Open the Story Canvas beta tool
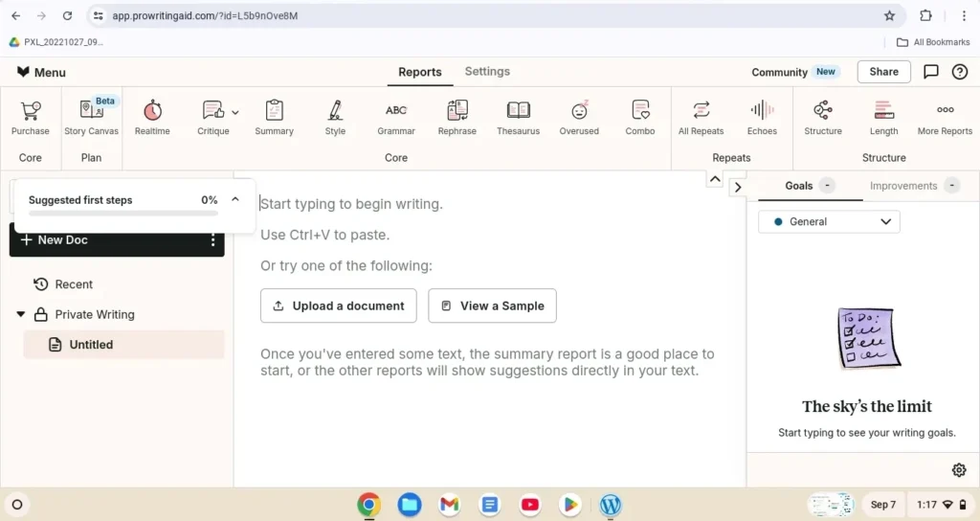980x521 pixels. 91,118
